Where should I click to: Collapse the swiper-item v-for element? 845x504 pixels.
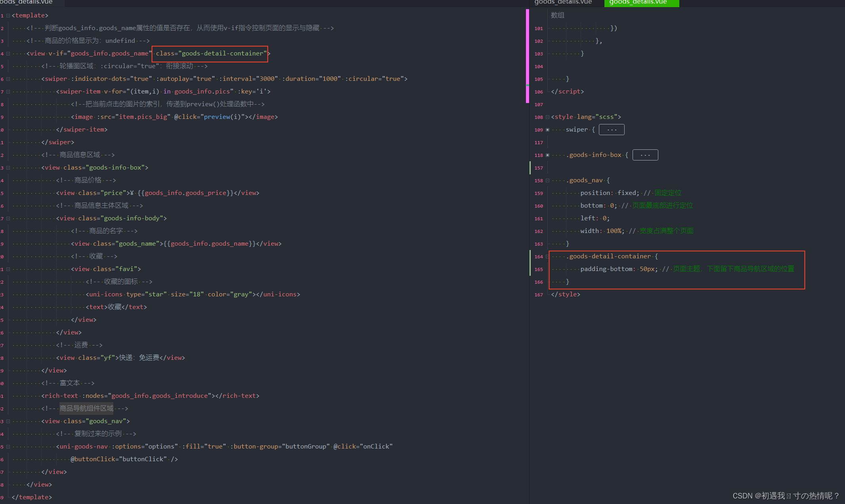pyautogui.click(x=8, y=92)
